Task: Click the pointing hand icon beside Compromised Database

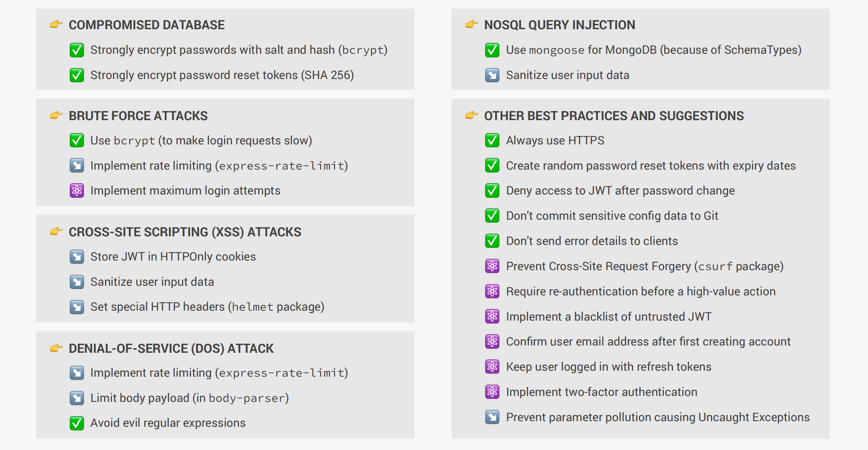Action: [x=56, y=24]
